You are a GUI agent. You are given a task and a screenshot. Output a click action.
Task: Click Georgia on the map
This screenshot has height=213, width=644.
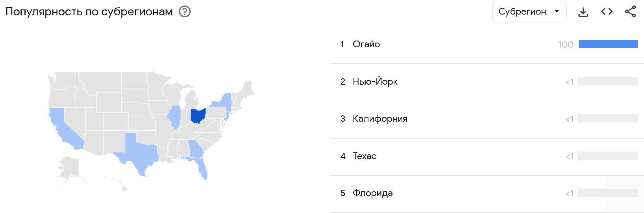(195, 148)
